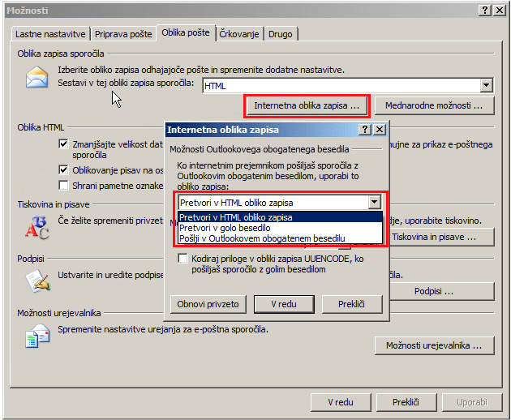Select Pretvori v golo besedilo option
The image size is (511, 420).
[227, 228]
